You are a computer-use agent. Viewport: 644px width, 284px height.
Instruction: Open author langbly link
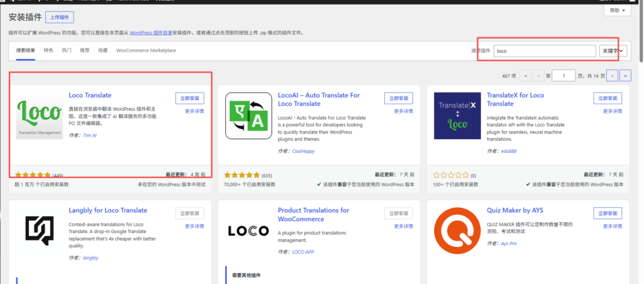click(x=91, y=258)
